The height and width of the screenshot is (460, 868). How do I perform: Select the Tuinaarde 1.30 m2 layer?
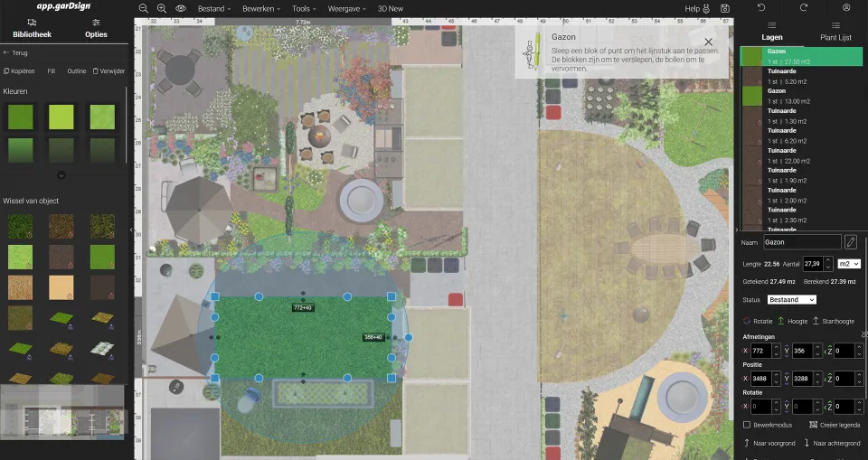point(802,116)
